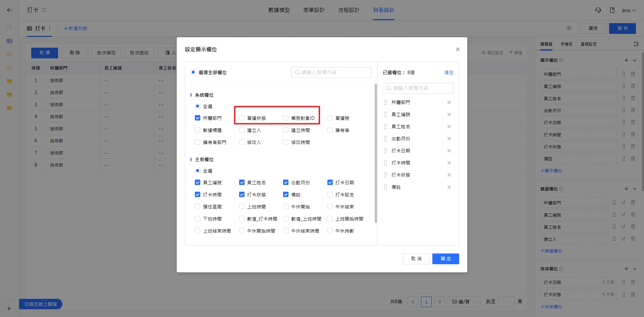Open the support headset icon
Viewport: 644px width, 317px height.
(x=598, y=10)
